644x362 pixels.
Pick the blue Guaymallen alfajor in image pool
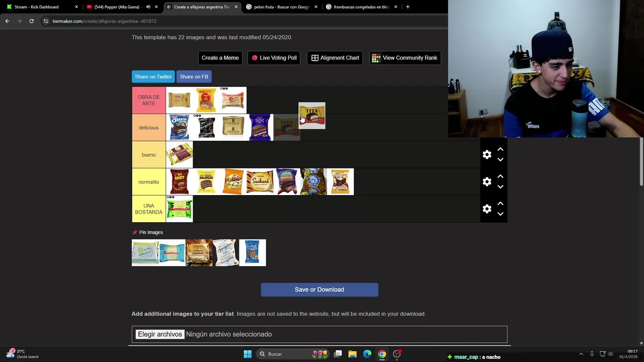(x=172, y=253)
